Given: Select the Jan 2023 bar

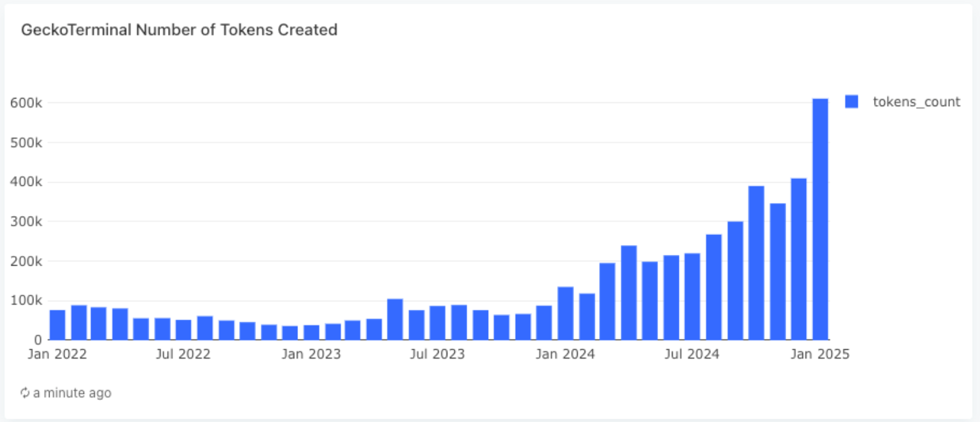Looking at the screenshot, I should click(311, 333).
